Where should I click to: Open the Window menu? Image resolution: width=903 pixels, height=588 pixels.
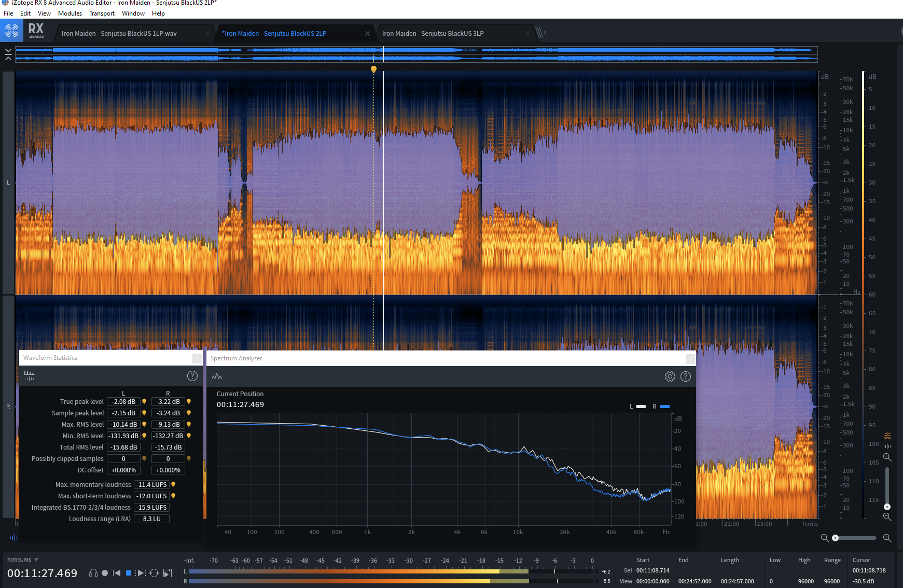click(x=133, y=13)
